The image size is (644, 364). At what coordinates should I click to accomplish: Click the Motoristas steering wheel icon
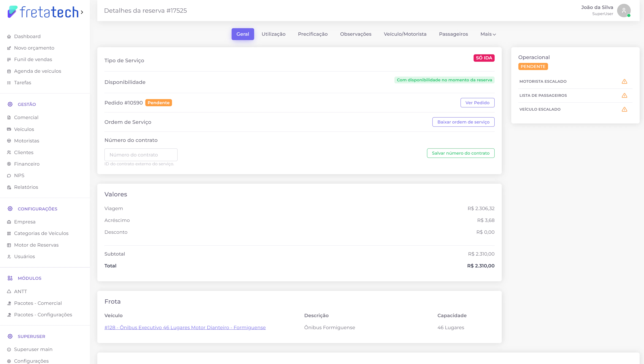9,141
